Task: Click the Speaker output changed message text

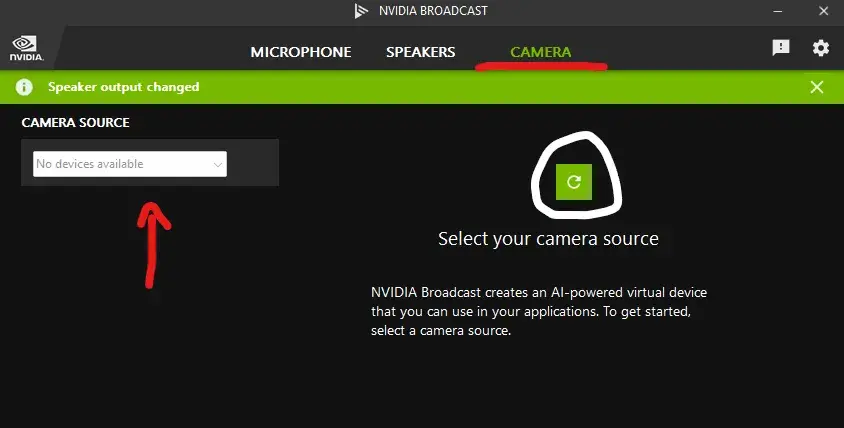Action: (123, 87)
